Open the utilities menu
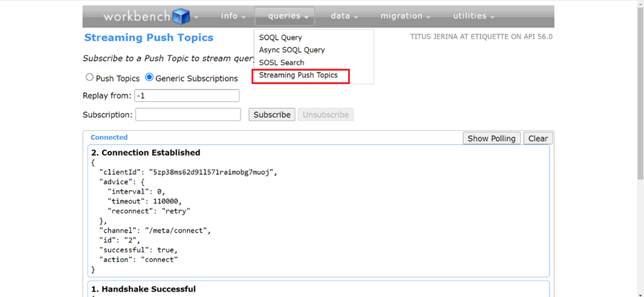 473,16
